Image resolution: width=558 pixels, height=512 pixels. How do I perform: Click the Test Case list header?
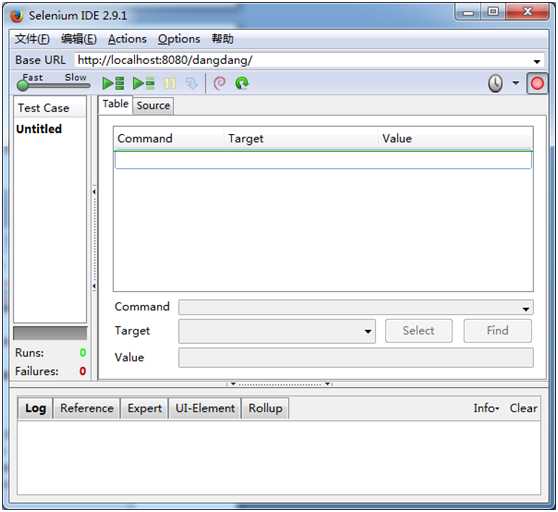point(50,108)
